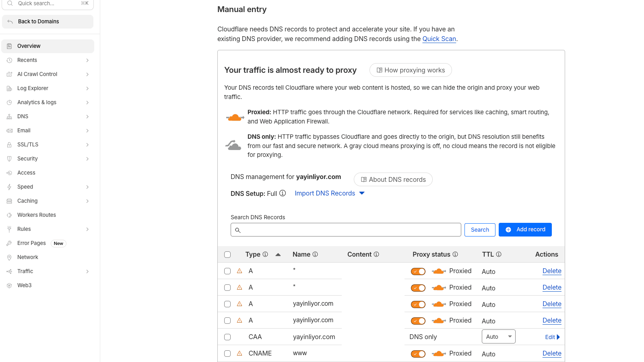Open the Quick Scan link
Image resolution: width=644 pixels, height=362 pixels.
coord(439,39)
